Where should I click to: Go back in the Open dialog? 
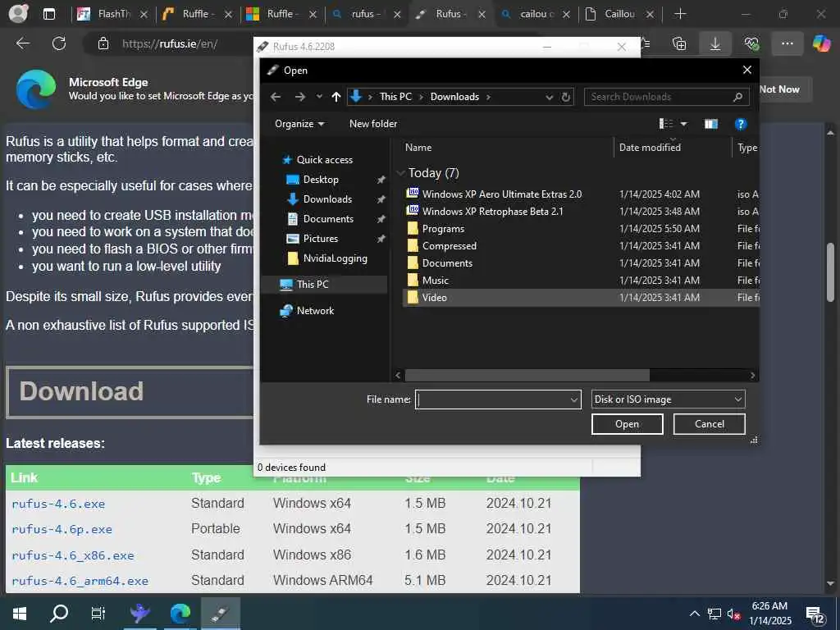(276, 97)
